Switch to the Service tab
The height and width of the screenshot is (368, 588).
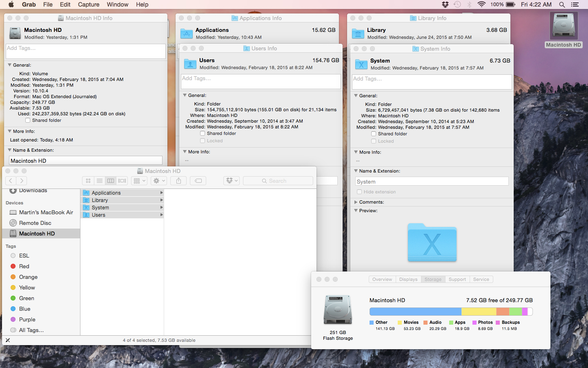(481, 279)
